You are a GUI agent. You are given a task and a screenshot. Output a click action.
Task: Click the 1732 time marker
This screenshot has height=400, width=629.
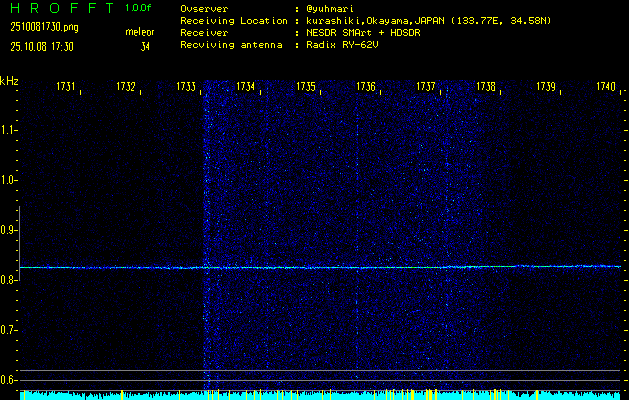point(126,86)
